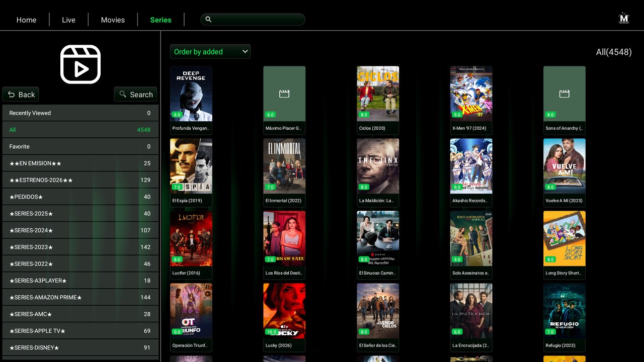
Task: Select the Lucifer (2016) poster
Action: point(191,238)
